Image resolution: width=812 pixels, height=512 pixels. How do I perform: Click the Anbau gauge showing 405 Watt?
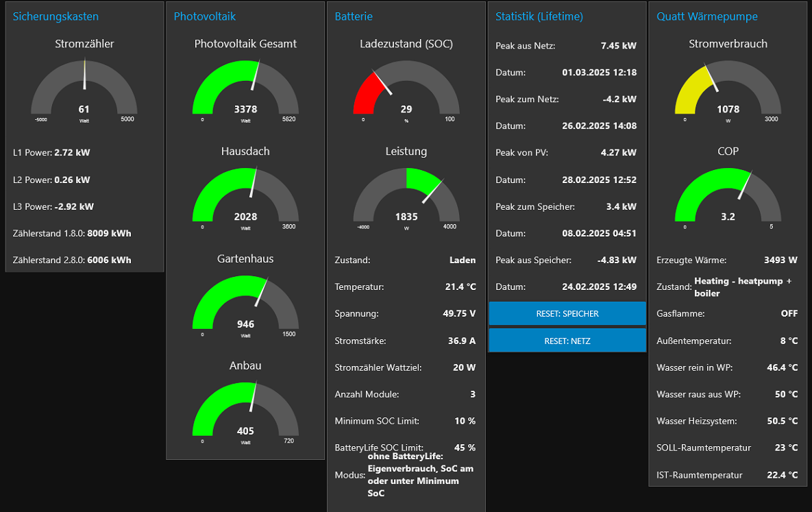(x=245, y=411)
